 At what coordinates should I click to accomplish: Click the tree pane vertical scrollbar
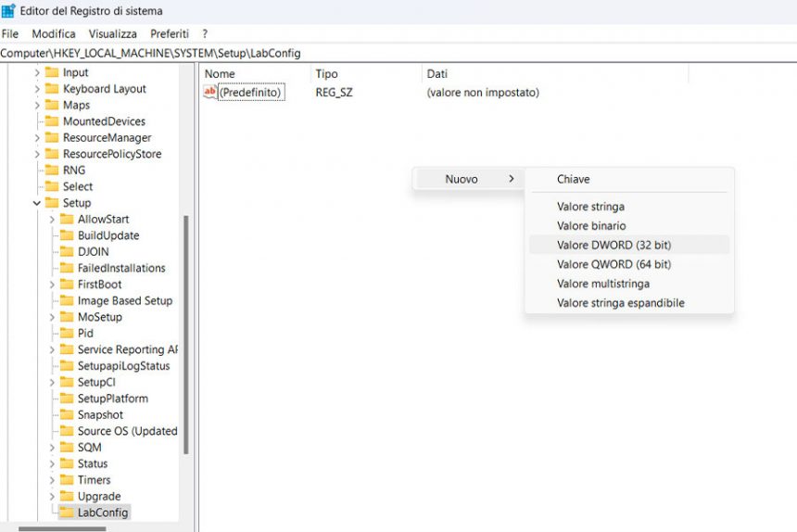coord(186,335)
